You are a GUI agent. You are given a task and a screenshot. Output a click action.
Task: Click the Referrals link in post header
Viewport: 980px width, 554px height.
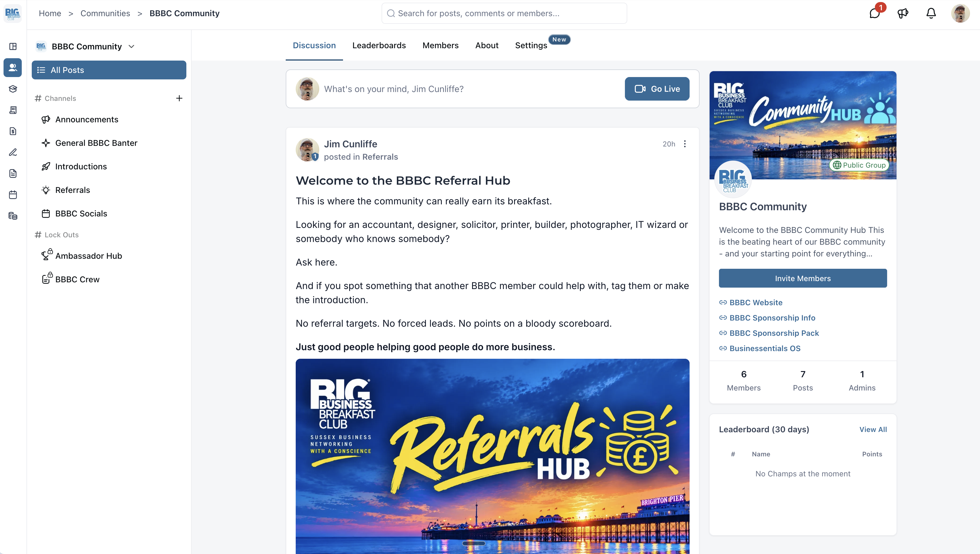point(380,157)
